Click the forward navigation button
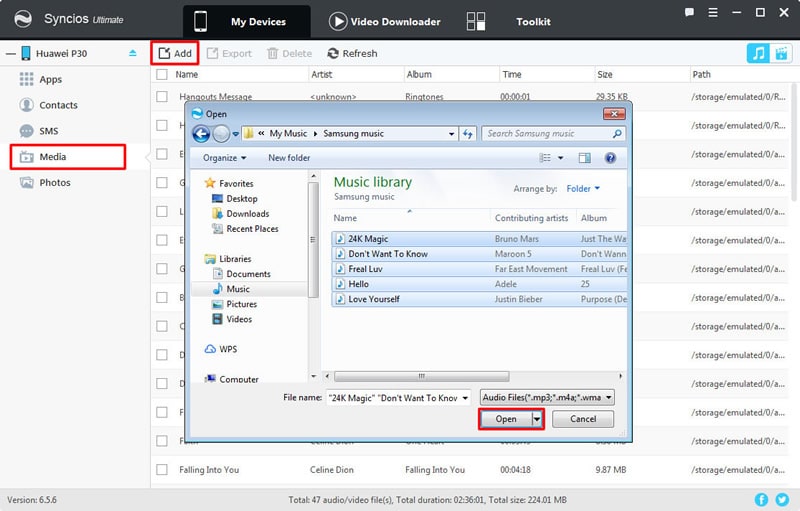This screenshot has width=800, height=511. tap(221, 134)
